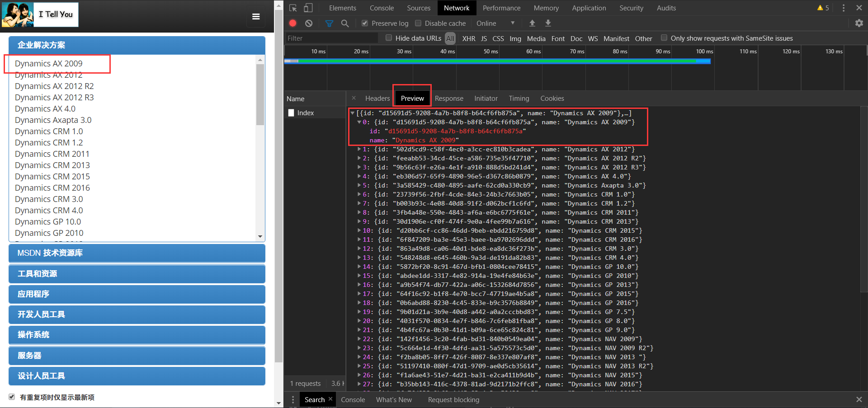
Task: Expand preview item 27 Dynamics NAV 2016
Action: click(x=359, y=385)
